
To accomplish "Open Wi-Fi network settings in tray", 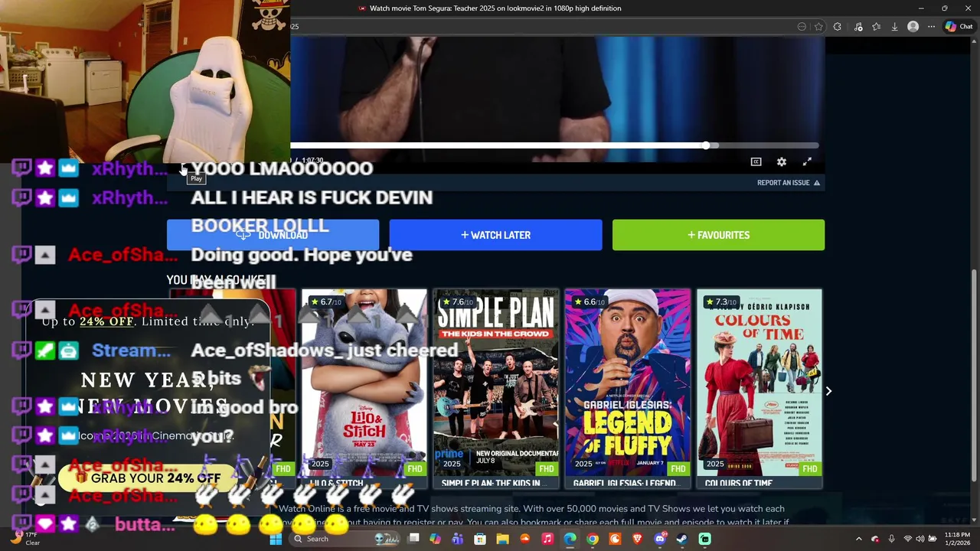I will pyautogui.click(x=908, y=539).
